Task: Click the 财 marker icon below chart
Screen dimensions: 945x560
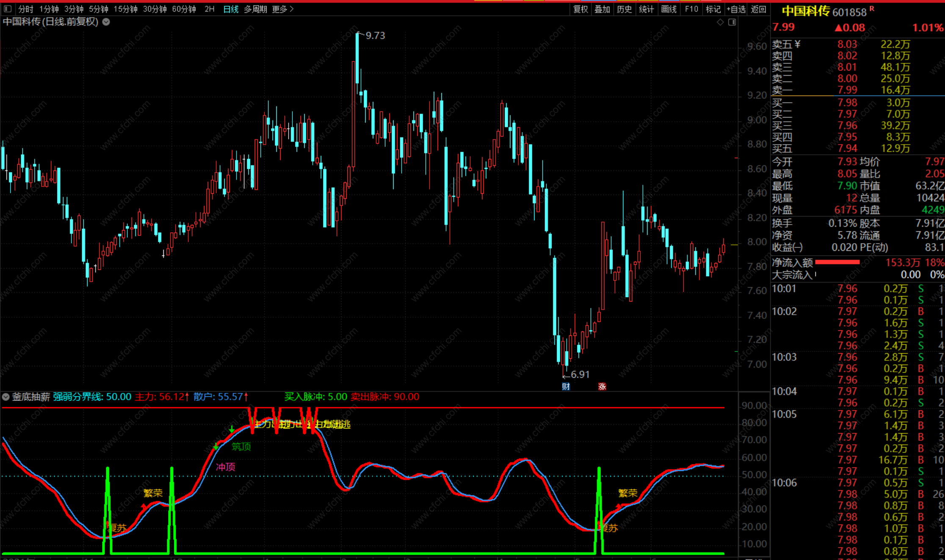Action: (x=566, y=386)
